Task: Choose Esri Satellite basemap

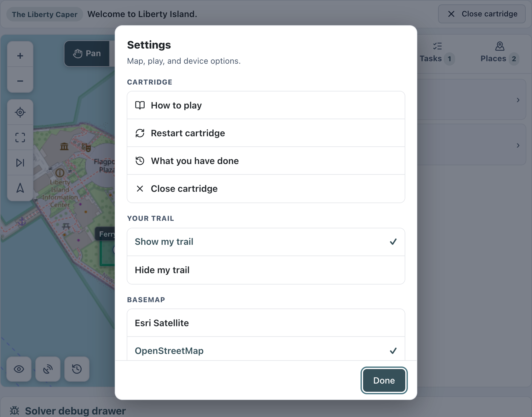Action: (266, 323)
